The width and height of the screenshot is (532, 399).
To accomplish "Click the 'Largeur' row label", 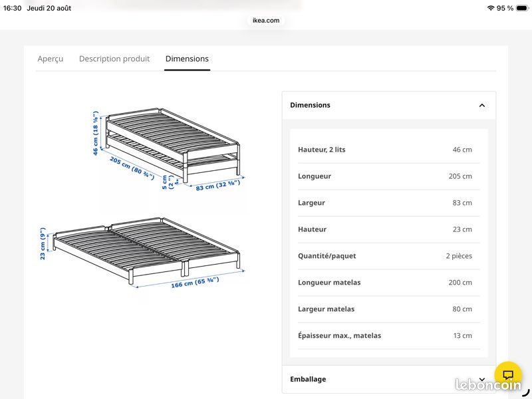I will (x=311, y=203).
